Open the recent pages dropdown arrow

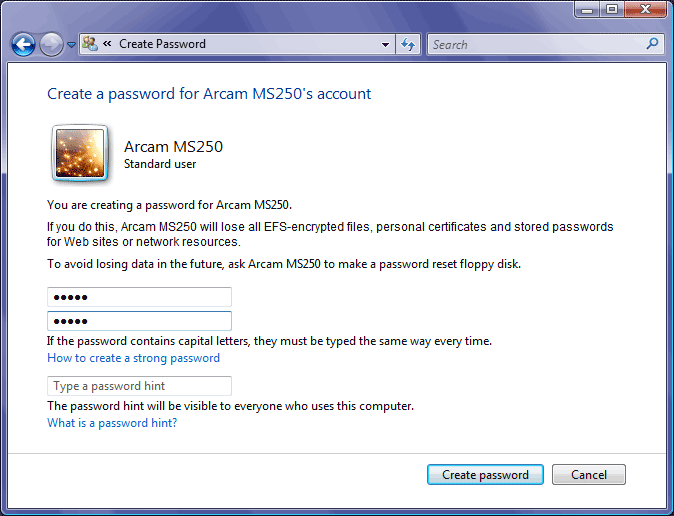point(71,45)
